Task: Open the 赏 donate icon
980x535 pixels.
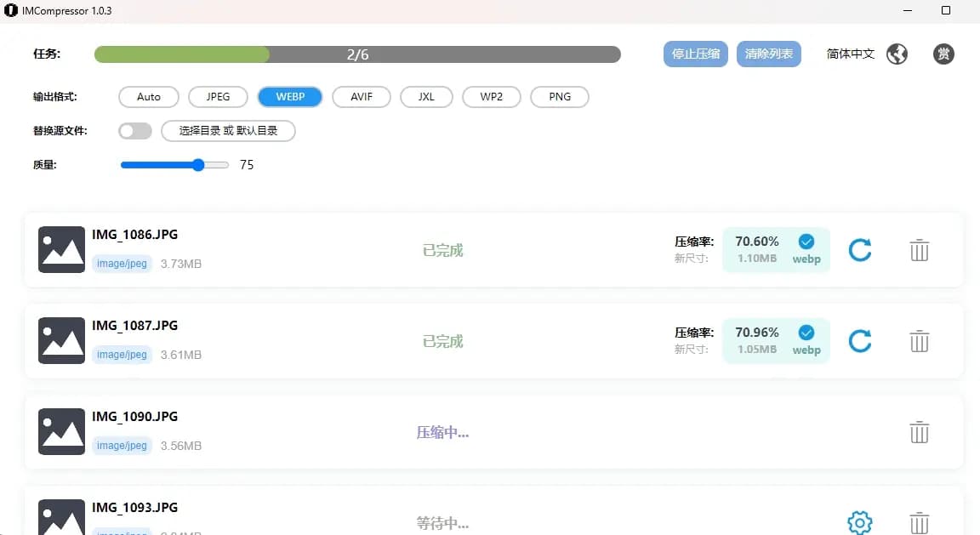Action: 943,54
